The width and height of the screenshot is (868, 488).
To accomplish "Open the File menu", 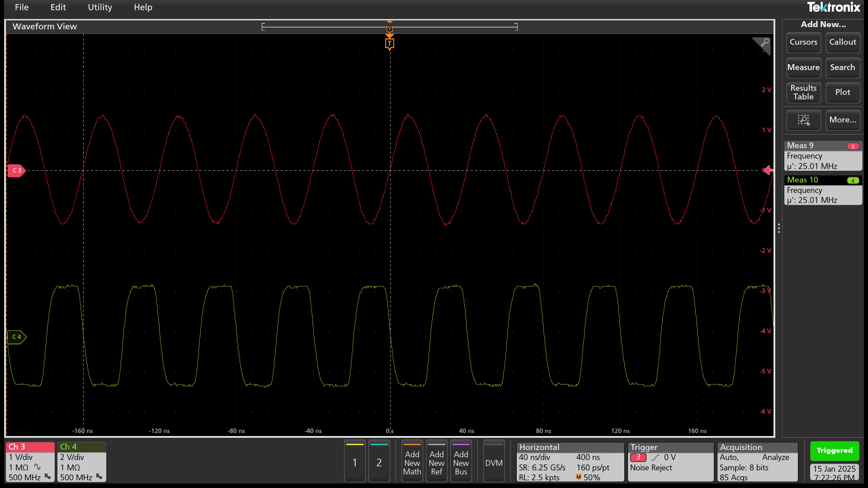I will click(x=22, y=7).
